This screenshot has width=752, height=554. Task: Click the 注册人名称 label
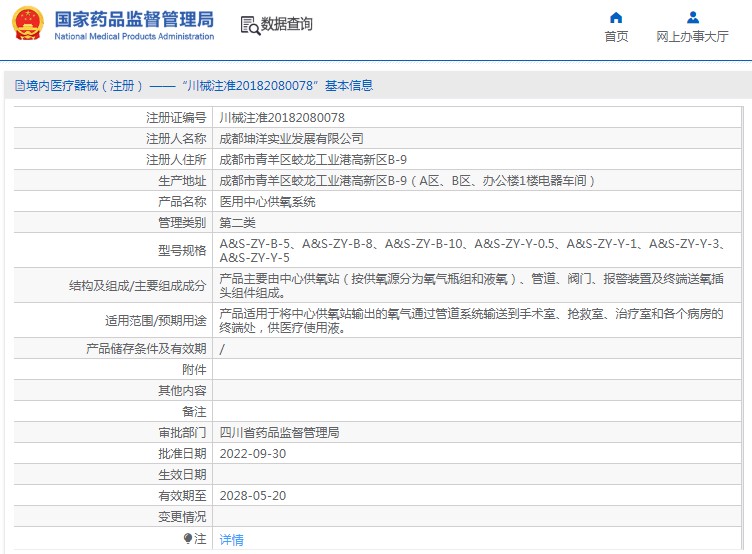click(176, 139)
